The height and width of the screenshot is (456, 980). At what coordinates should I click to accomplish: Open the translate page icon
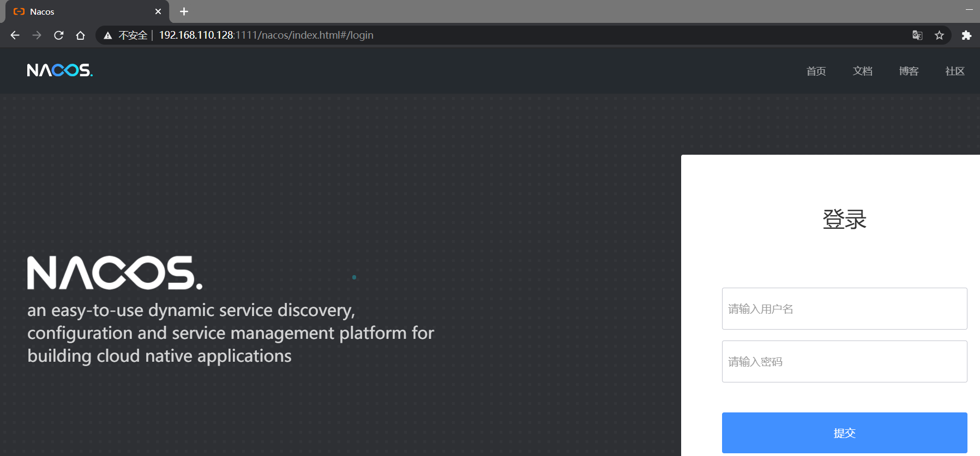pos(917,35)
